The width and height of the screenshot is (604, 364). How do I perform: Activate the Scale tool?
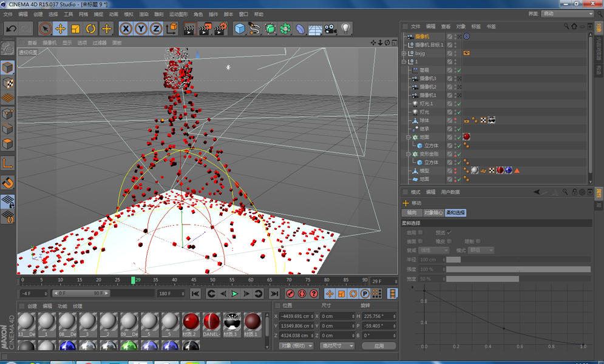tap(75, 29)
